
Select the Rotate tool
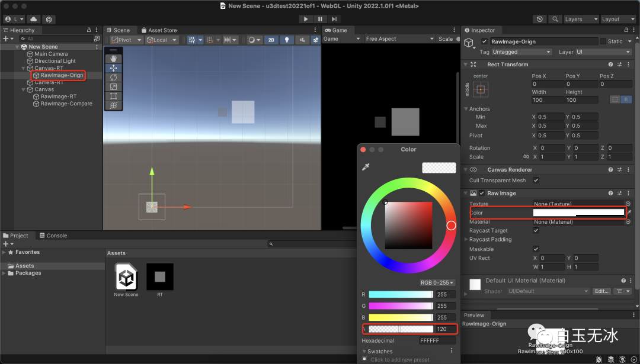point(113,78)
